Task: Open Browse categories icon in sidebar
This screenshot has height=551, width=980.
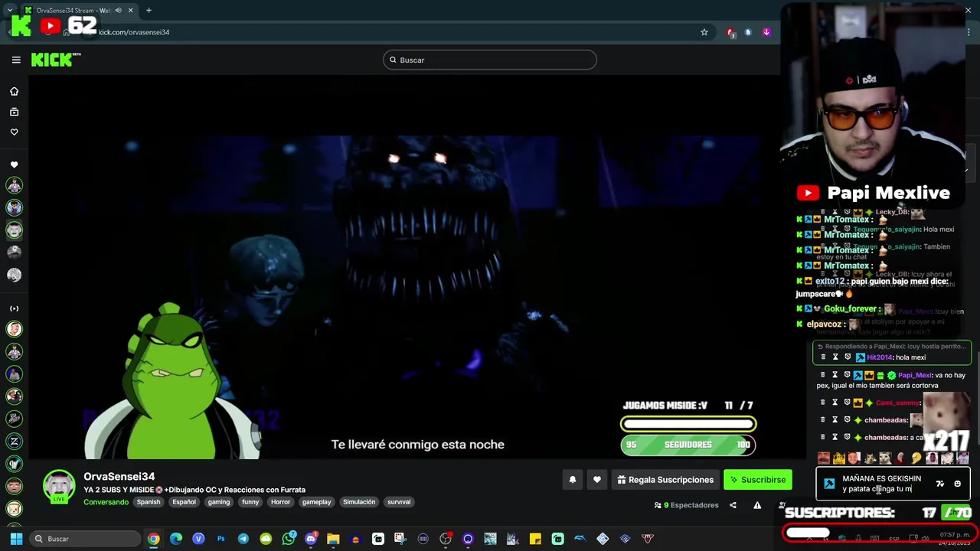Action: click(14, 112)
